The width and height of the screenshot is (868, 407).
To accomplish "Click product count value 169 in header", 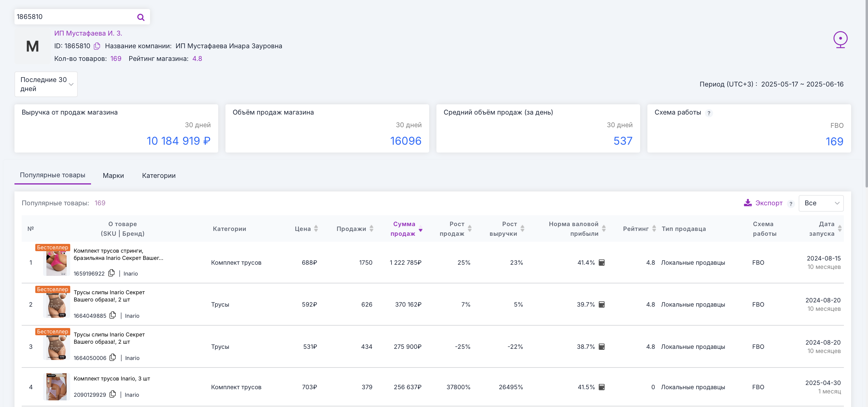I will coord(116,58).
